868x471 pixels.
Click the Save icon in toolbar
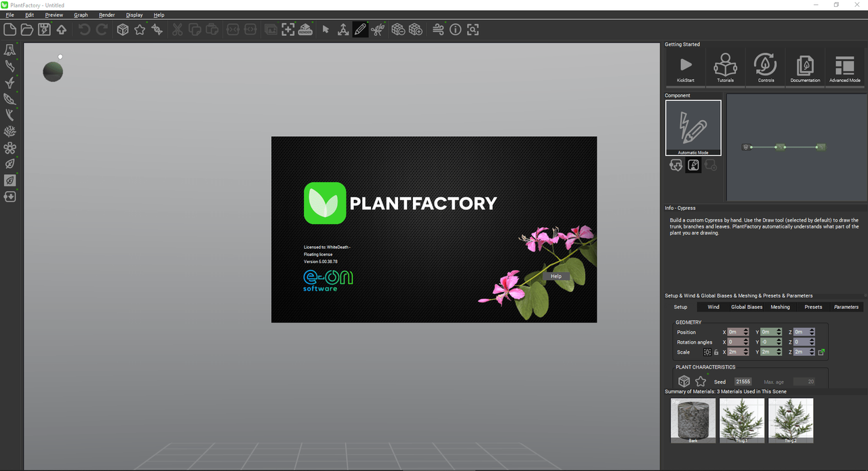pyautogui.click(x=44, y=29)
